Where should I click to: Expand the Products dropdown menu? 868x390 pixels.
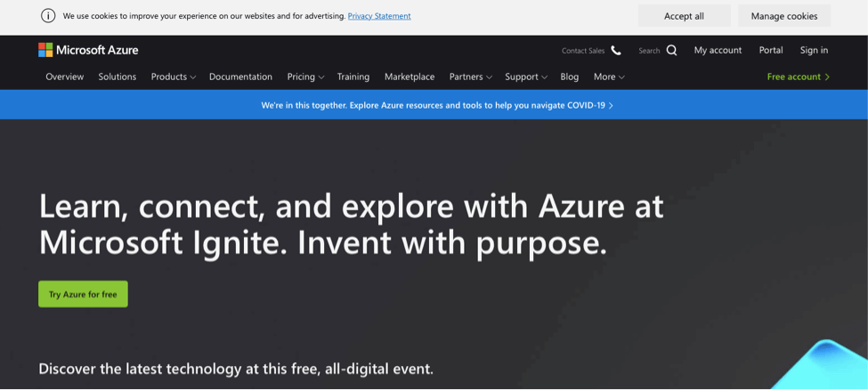coord(174,77)
